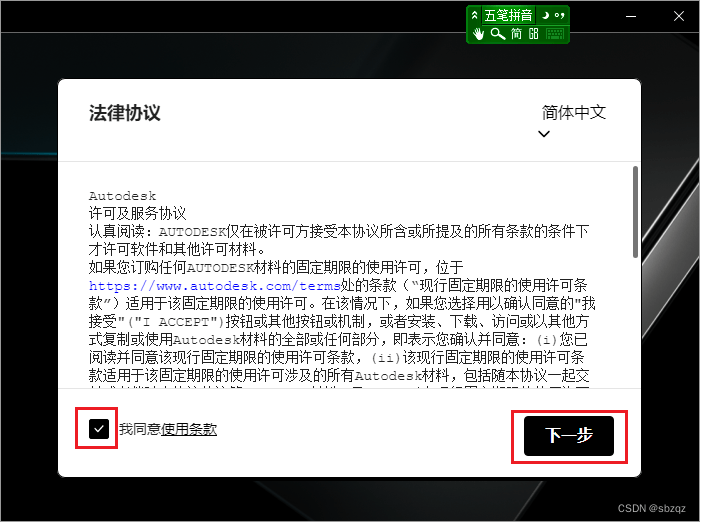The height and width of the screenshot is (524, 702).
Task: Uncheck the 我同意 agreement checkbox
Action: pyautogui.click(x=99, y=430)
